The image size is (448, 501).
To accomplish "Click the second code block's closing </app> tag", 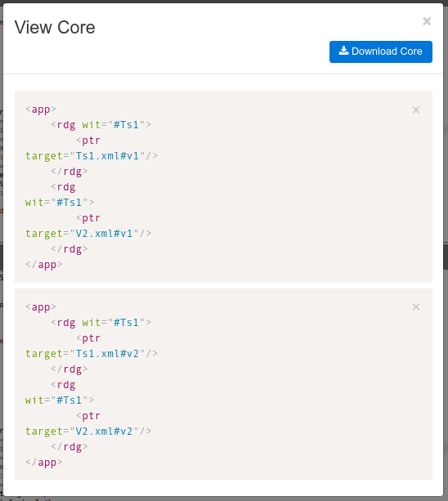I will point(44,463).
